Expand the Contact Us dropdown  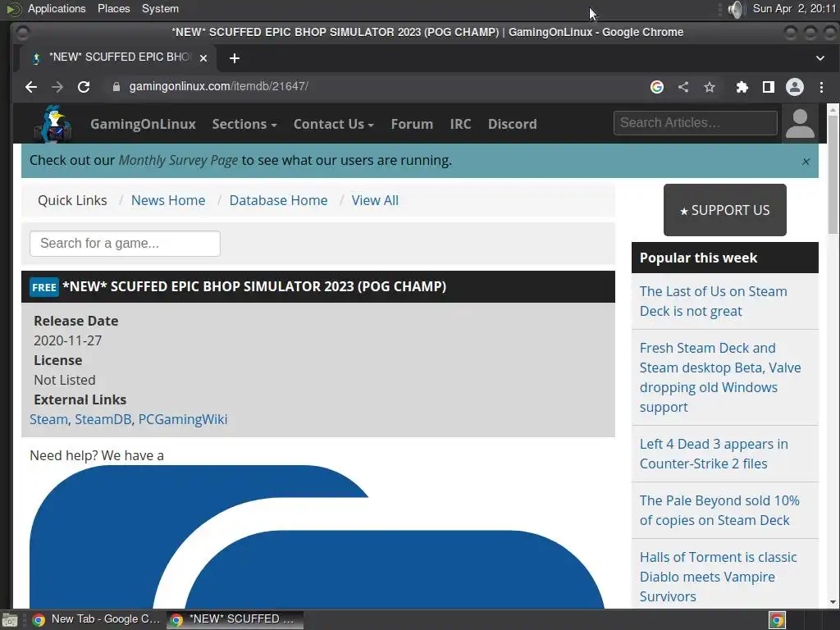click(333, 124)
